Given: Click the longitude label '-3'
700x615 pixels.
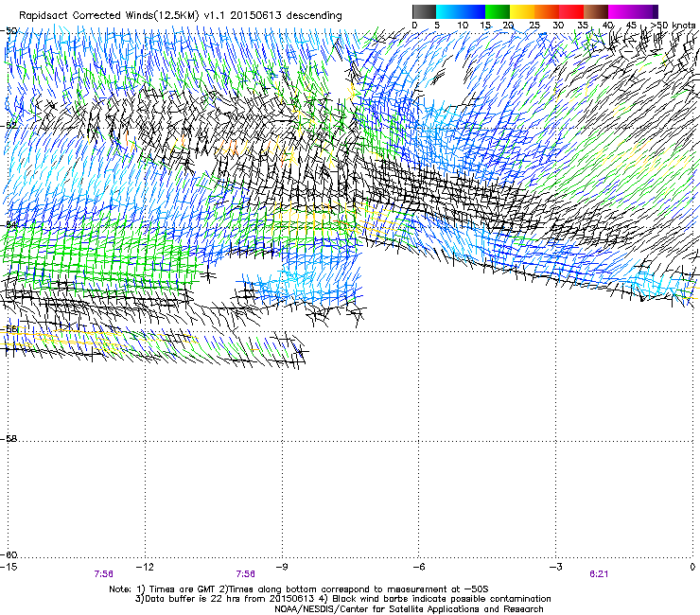Looking at the screenshot, I should 555,567.
